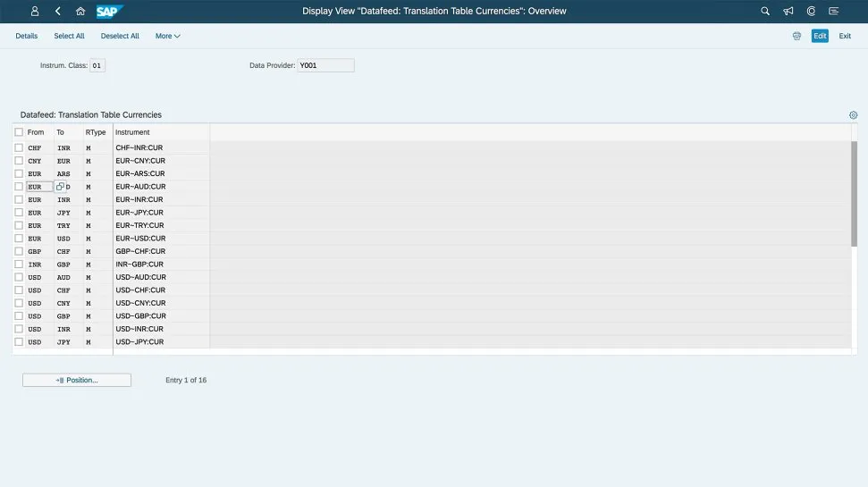
Task: Click the Exit button
Action: [845, 36]
